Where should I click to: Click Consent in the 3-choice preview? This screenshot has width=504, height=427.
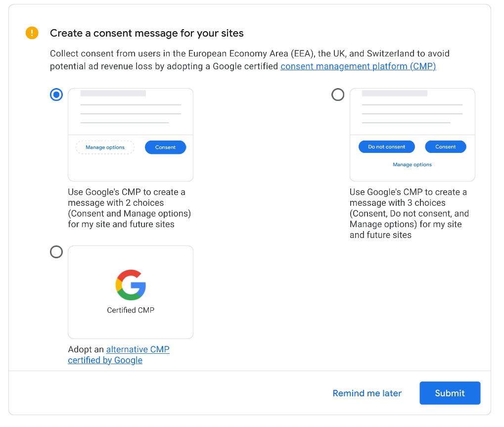click(445, 147)
